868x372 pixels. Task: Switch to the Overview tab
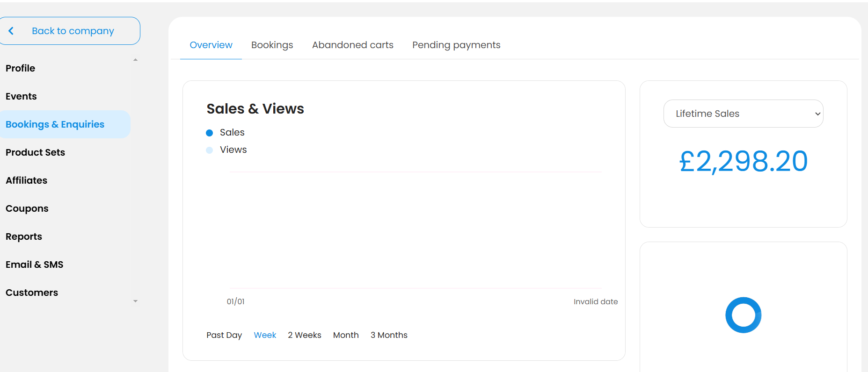click(x=211, y=45)
